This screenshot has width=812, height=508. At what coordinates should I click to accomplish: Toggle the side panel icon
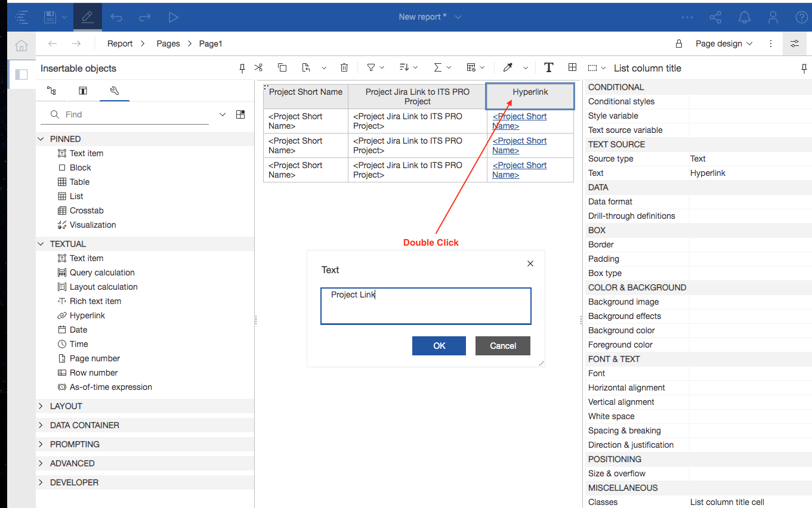coord(21,75)
